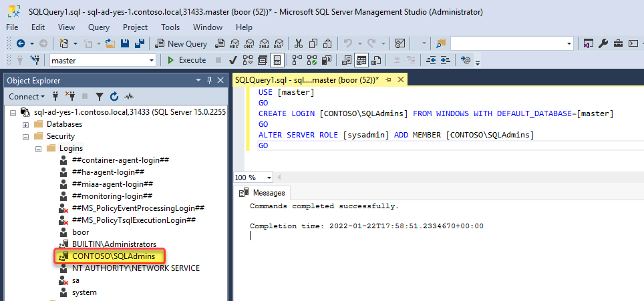644x301 pixels.
Task: Cut the selection with scissors icon
Action: coord(299,43)
